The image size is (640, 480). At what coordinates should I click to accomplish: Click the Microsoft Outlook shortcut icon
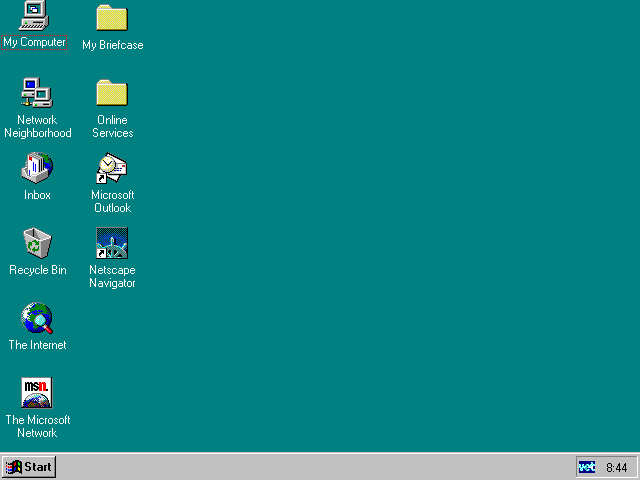(x=112, y=168)
